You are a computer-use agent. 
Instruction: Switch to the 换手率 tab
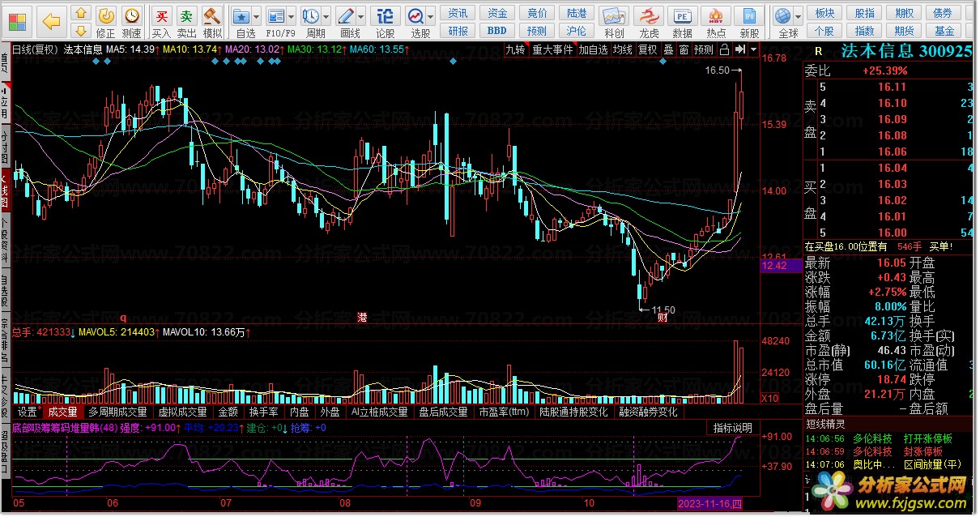tap(264, 412)
